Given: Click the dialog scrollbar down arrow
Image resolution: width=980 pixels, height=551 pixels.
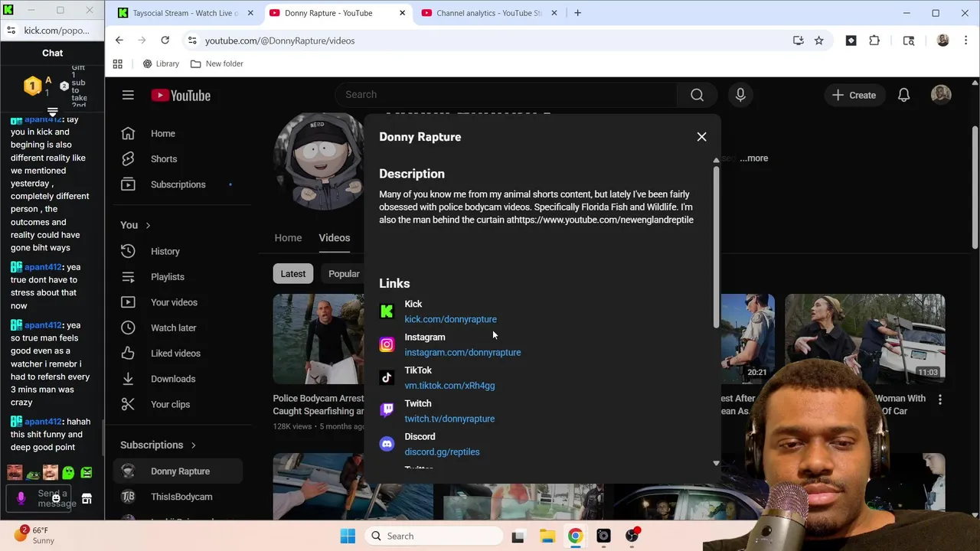Looking at the screenshot, I should [x=716, y=463].
